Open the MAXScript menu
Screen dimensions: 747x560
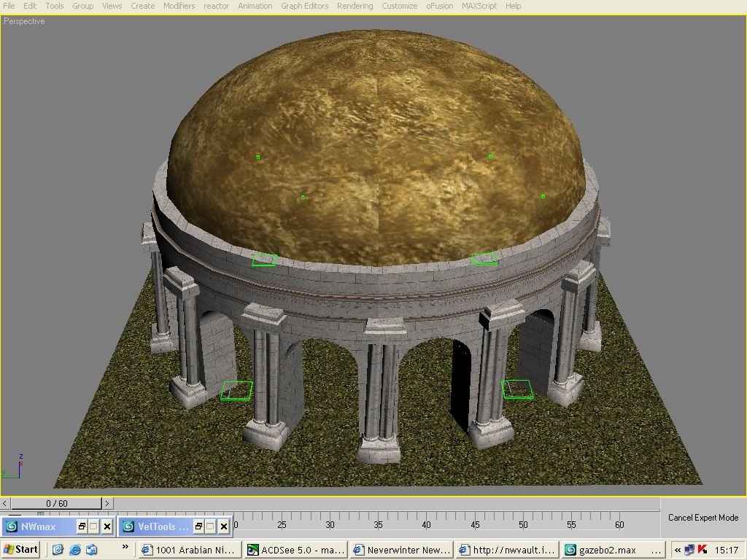[479, 6]
